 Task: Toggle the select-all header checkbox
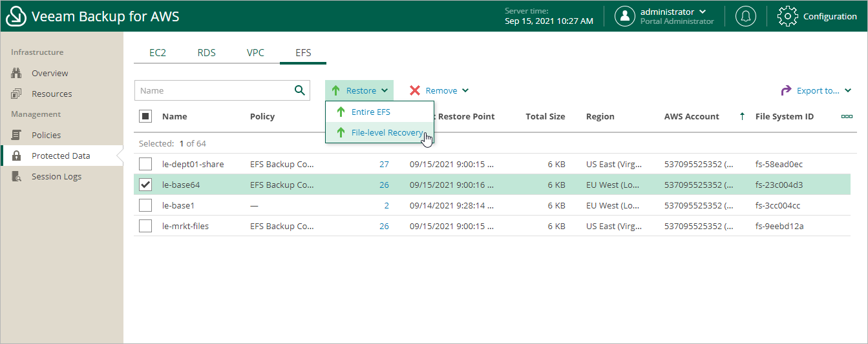click(x=145, y=116)
